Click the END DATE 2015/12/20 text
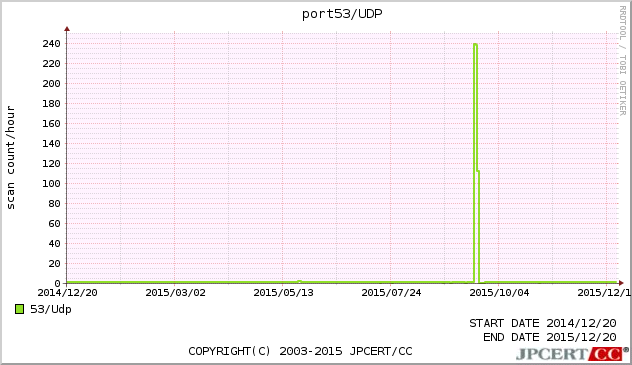This screenshot has width=632, height=365. pos(550,337)
